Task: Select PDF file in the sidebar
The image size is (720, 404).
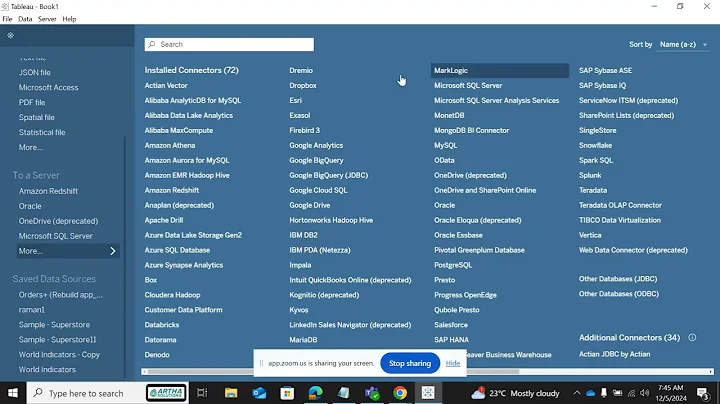Action: coord(32,102)
